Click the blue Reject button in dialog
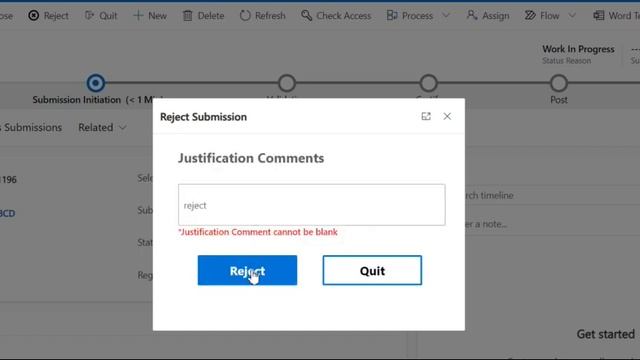The width and height of the screenshot is (640, 360). [247, 270]
